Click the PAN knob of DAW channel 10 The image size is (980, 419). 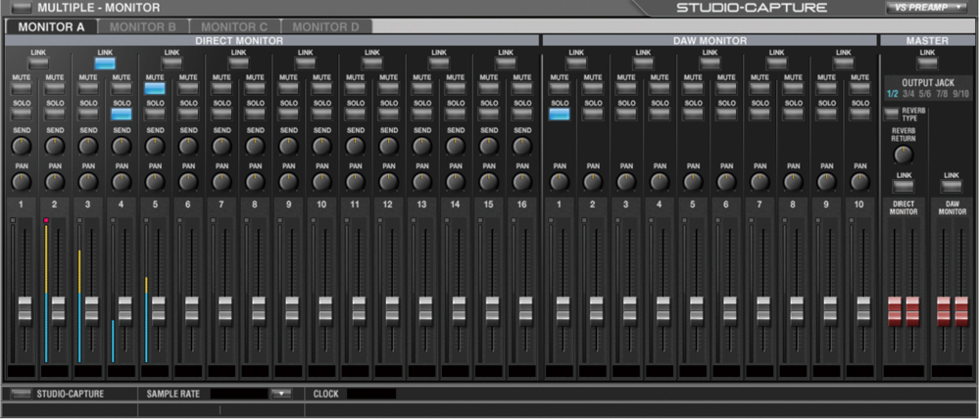tap(860, 182)
